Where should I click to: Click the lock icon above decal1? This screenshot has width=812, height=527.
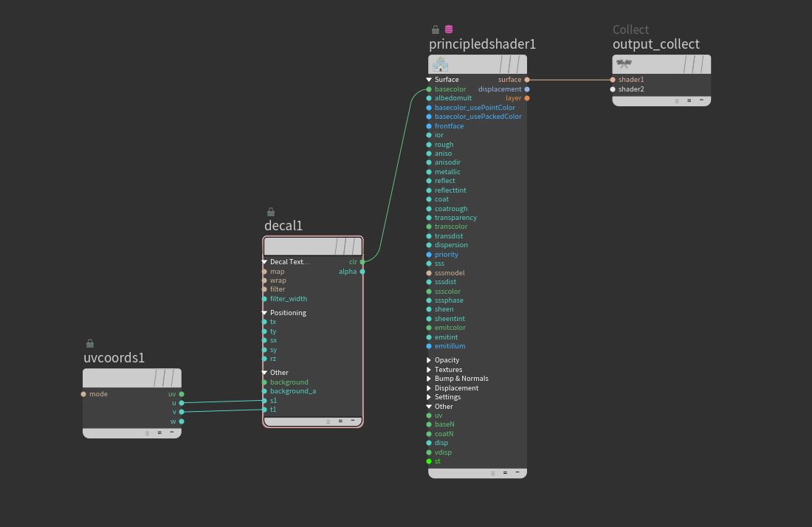271,212
